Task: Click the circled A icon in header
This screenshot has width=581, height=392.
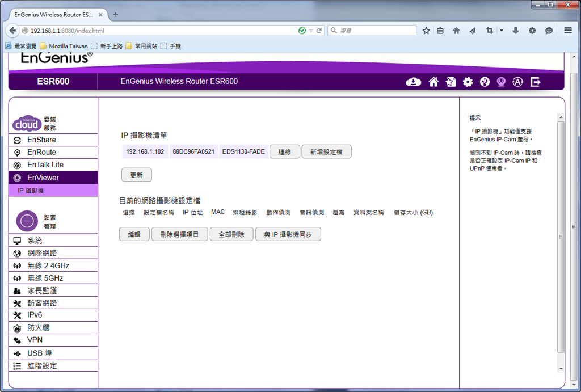Action: click(517, 82)
